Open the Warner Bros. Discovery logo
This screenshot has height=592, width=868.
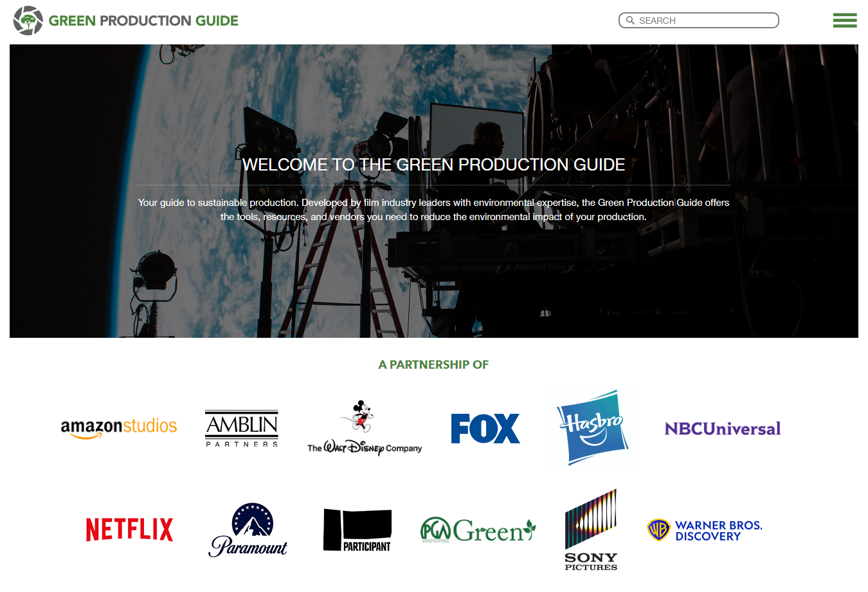pos(704,530)
